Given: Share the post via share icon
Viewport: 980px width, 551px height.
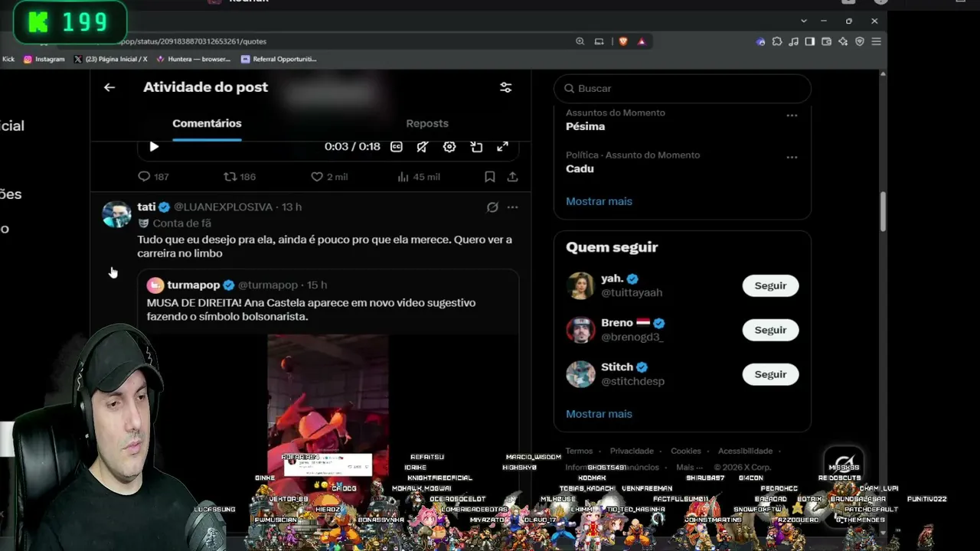Looking at the screenshot, I should pos(512,177).
